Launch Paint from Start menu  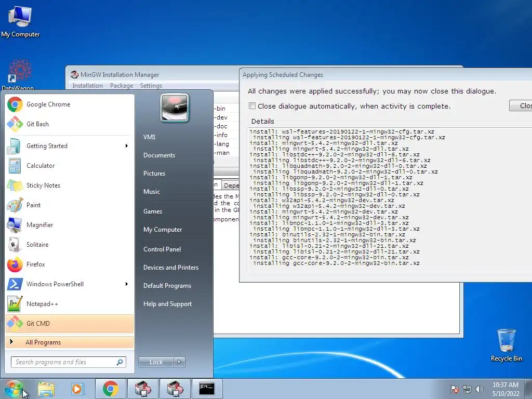pos(70,205)
